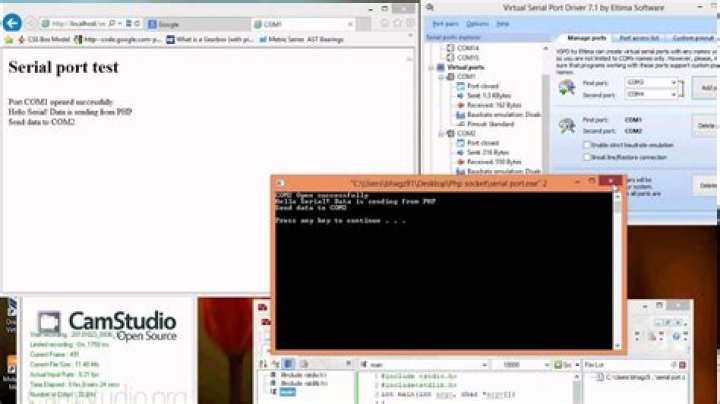Viewport: 720px width, 404px height.
Task: Select the main item in IDE symbol tree
Action: pyautogui.click(x=287, y=392)
